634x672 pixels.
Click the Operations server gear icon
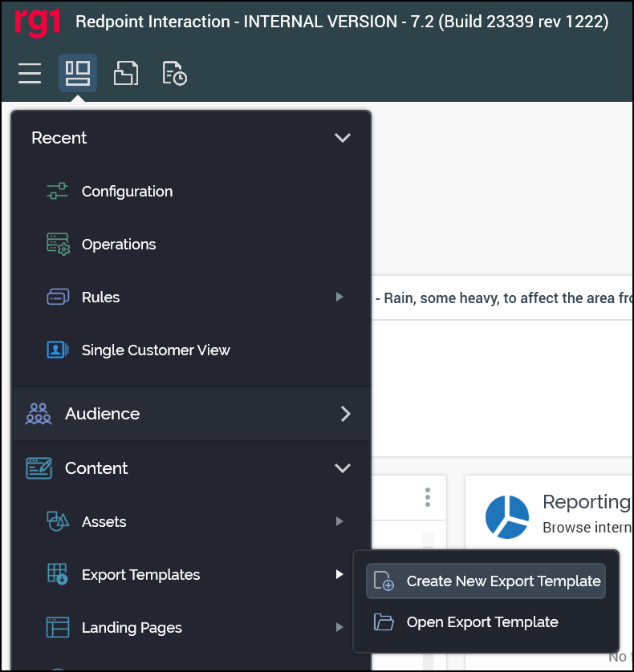58,245
